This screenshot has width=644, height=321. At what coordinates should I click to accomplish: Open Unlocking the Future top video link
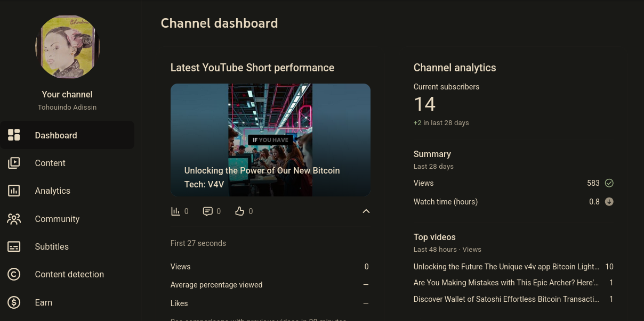506,267
